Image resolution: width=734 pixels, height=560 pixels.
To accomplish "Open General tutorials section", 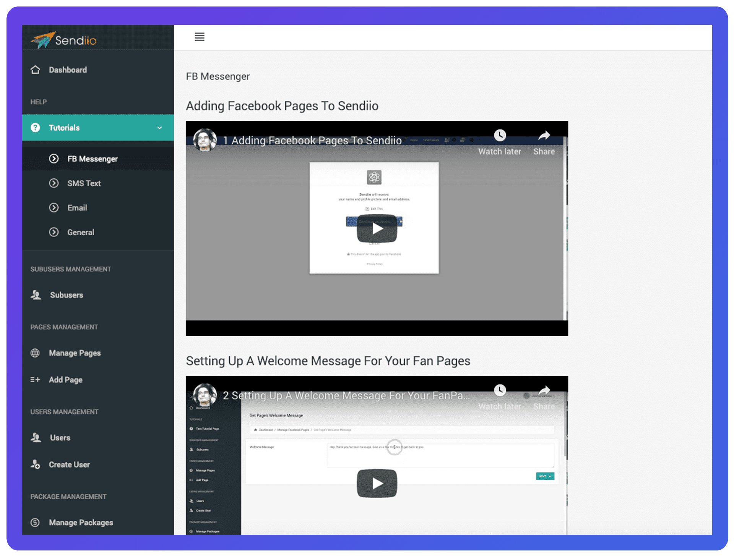I will [x=80, y=232].
